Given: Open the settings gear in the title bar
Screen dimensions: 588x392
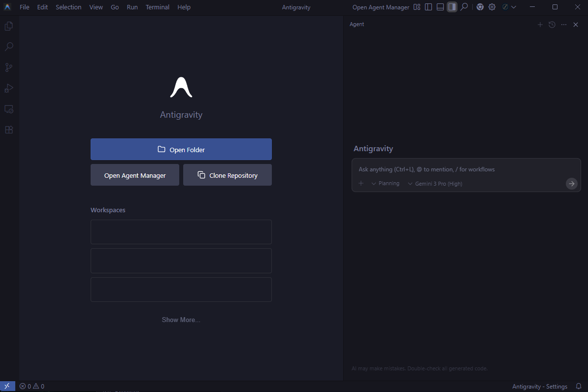Looking at the screenshot, I should 492,7.
